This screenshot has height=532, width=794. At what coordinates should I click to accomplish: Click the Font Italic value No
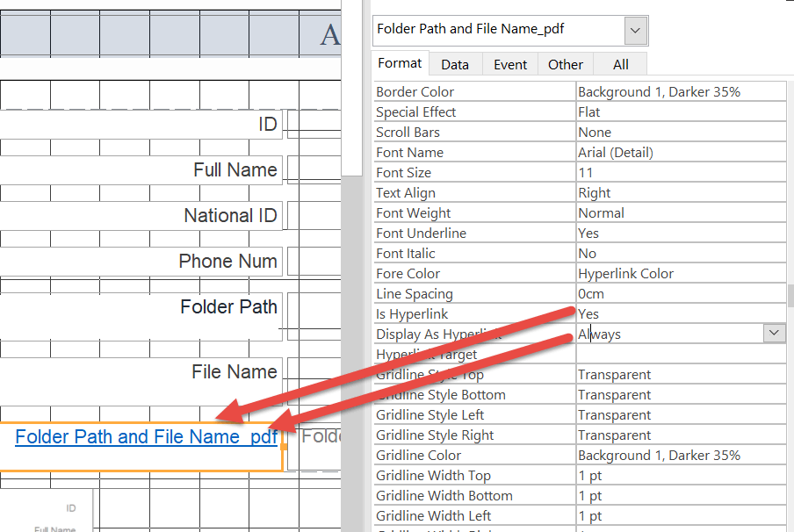pyautogui.click(x=681, y=253)
